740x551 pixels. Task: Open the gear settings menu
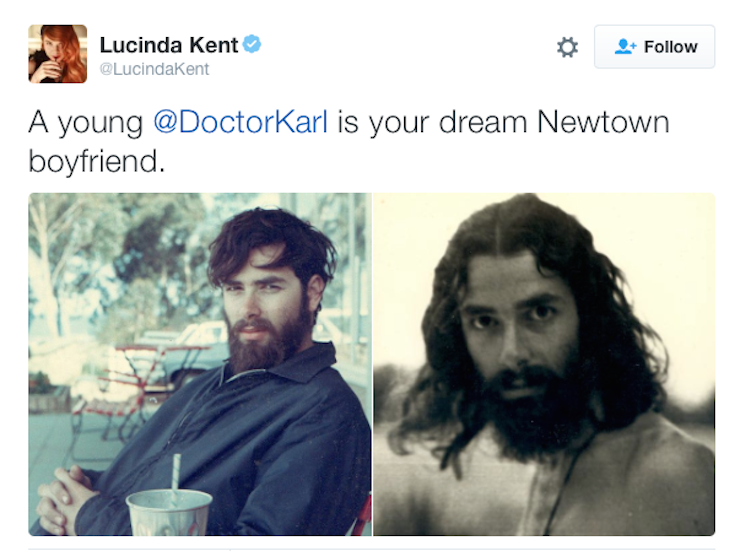click(x=567, y=47)
